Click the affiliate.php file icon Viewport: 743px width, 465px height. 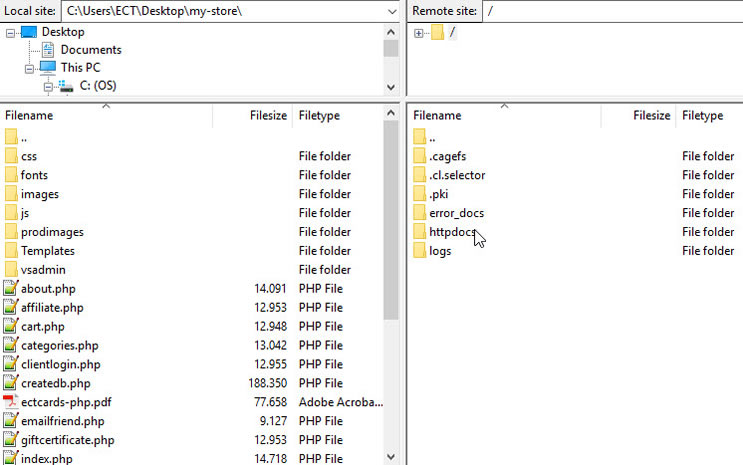[x=11, y=307]
